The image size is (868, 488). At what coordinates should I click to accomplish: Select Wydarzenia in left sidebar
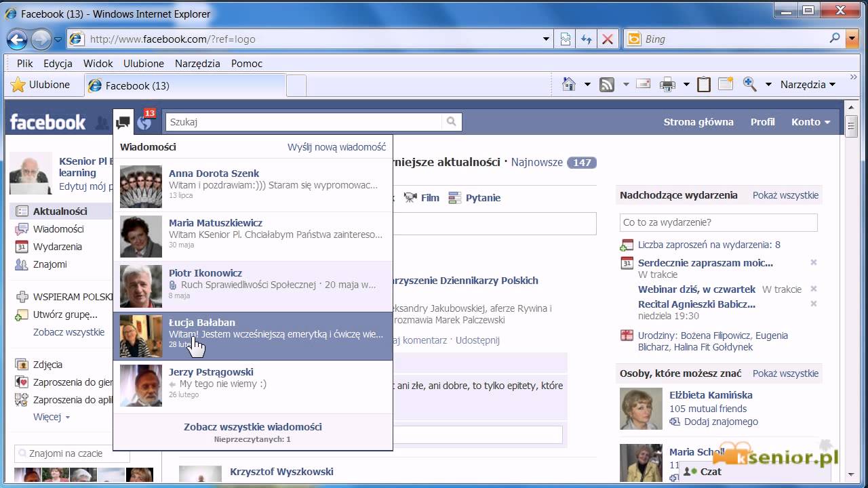tap(58, 247)
